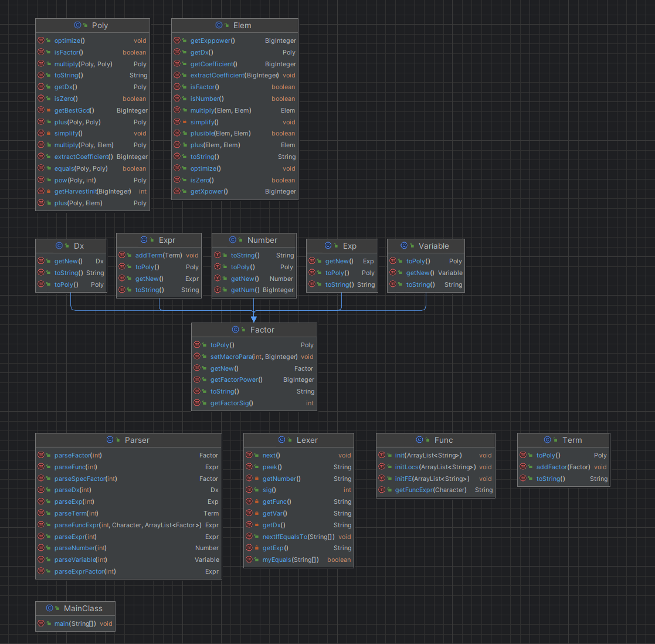
Task: Click the class icon beside Lexer
Action: pyautogui.click(x=282, y=440)
